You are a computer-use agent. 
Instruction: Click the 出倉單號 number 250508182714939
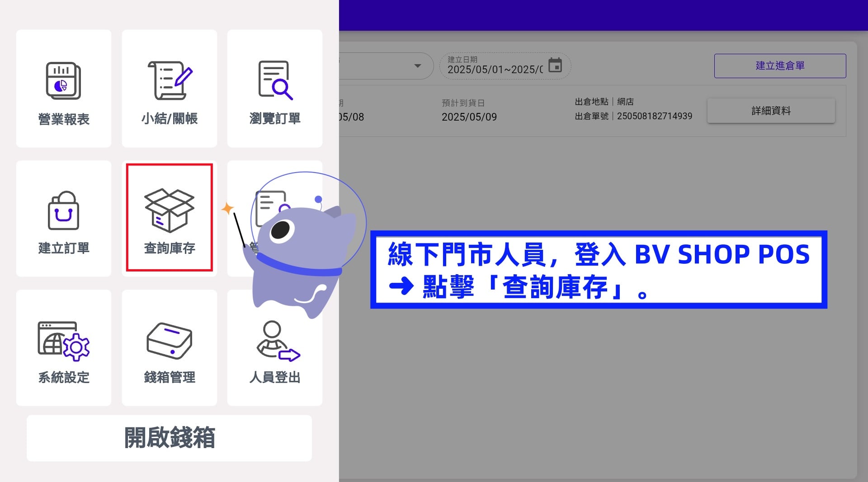[655, 116]
